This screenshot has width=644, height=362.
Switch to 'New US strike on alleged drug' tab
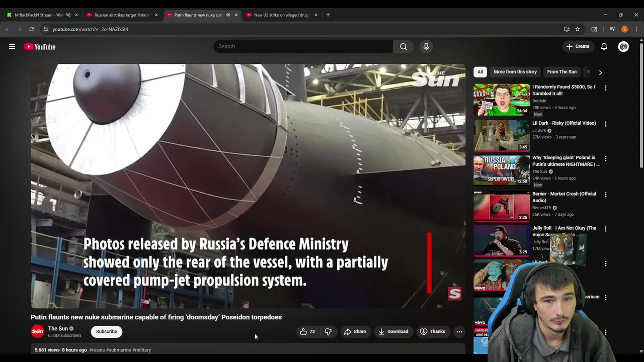[x=282, y=15]
